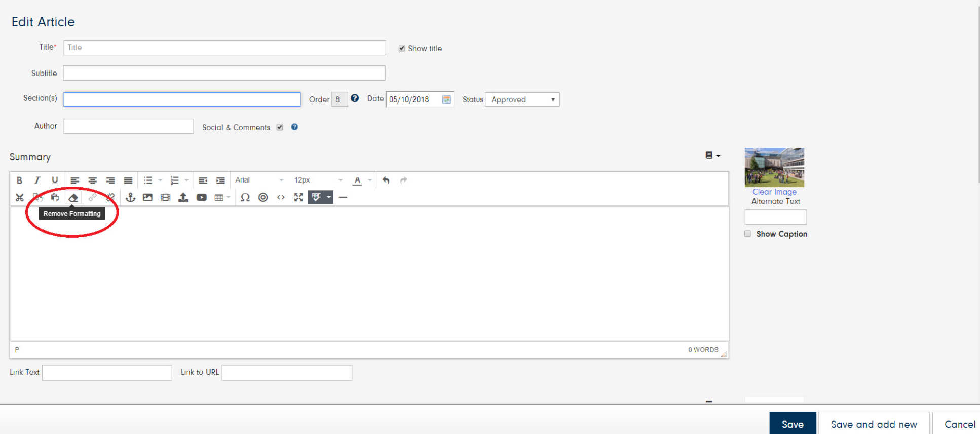Open the source code view icon
The image size is (980, 434).
[x=281, y=198]
